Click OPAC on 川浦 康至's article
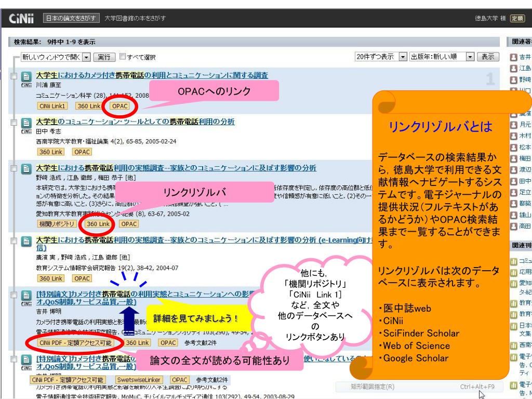The image size is (532, 399). pos(120,106)
